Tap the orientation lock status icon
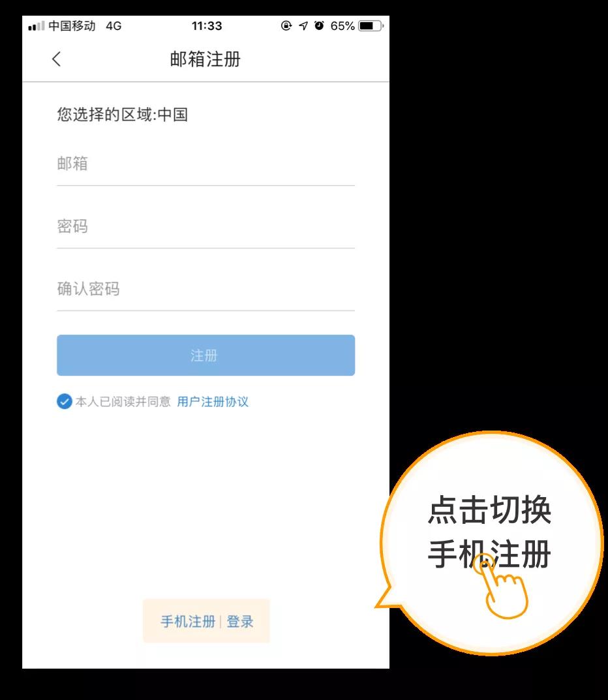 [286, 25]
